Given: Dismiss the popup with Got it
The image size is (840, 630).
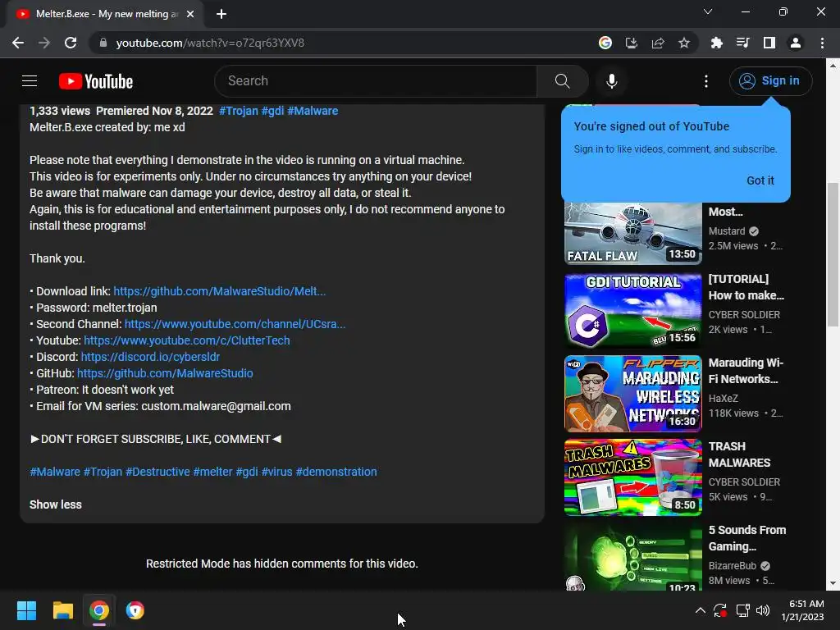Looking at the screenshot, I should click(760, 180).
